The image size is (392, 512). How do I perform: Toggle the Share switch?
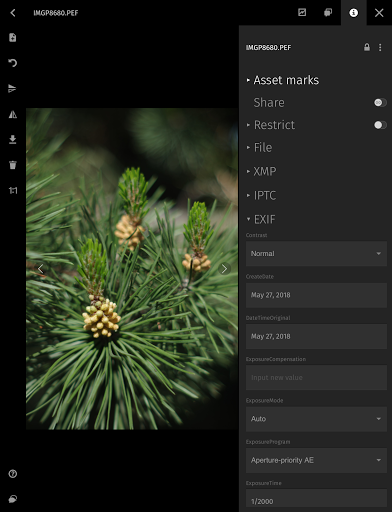(x=380, y=102)
